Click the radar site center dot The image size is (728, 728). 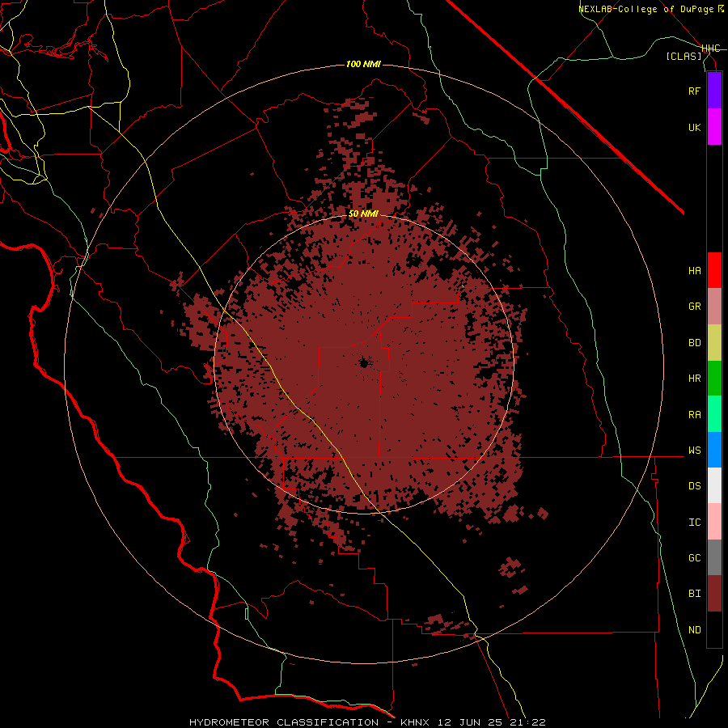tap(364, 362)
